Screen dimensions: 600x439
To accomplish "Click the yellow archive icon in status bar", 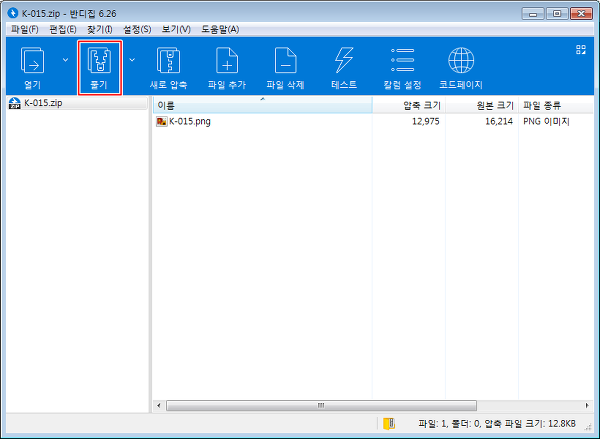I will (389, 423).
